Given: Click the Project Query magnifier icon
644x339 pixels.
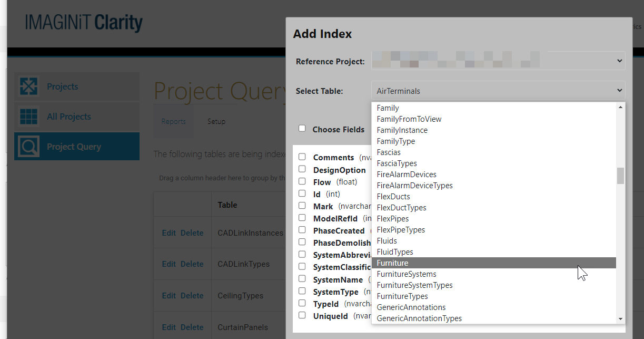Looking at the screenshot, I should [x=28, y=147].
